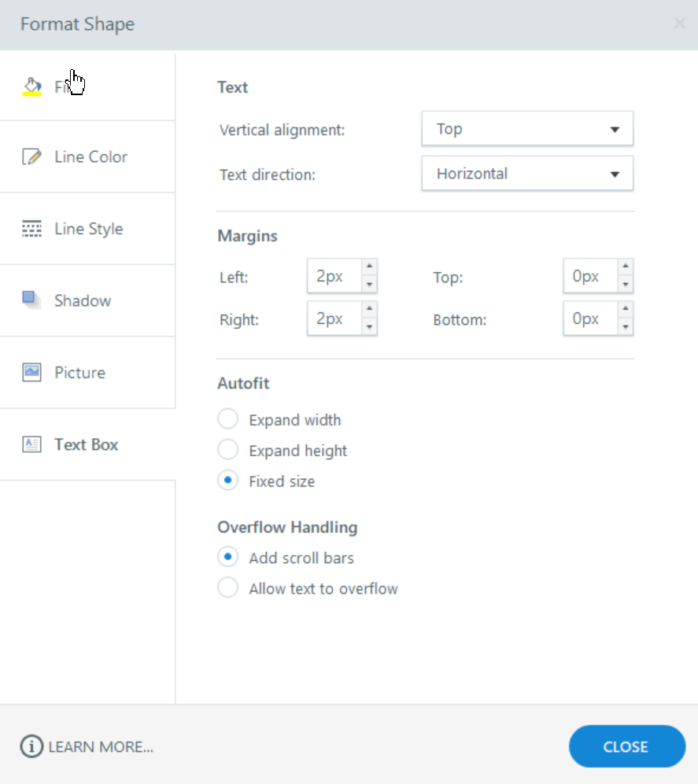Choose Allow text to overflow
The height and width of the screenshot is (784, 698).
click(228, 587)
